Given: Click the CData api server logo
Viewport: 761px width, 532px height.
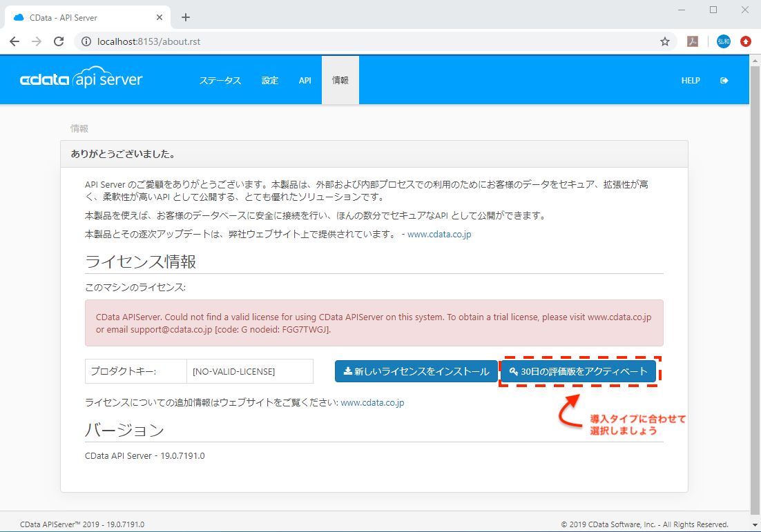Looking at the screenshot, I should 81,79.
